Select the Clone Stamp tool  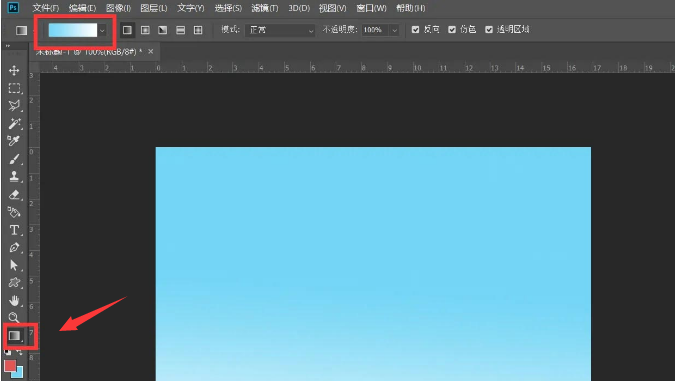click(x=14, y=177)
